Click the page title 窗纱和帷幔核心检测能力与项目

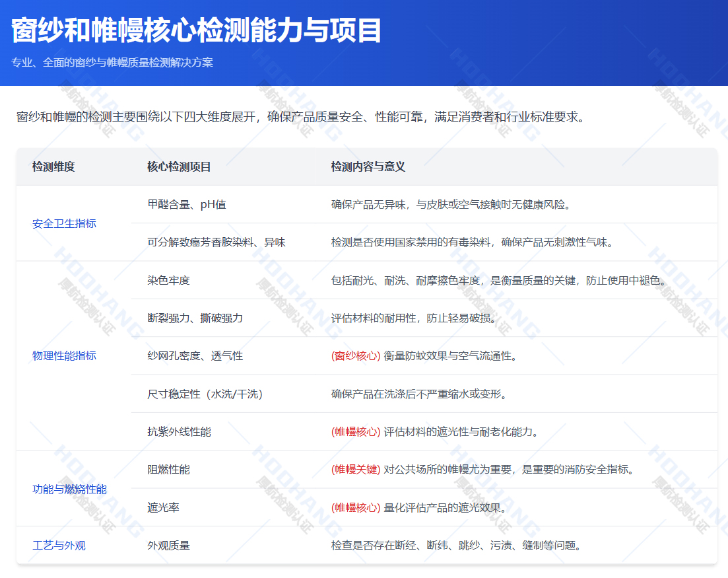tap(197, 31)
